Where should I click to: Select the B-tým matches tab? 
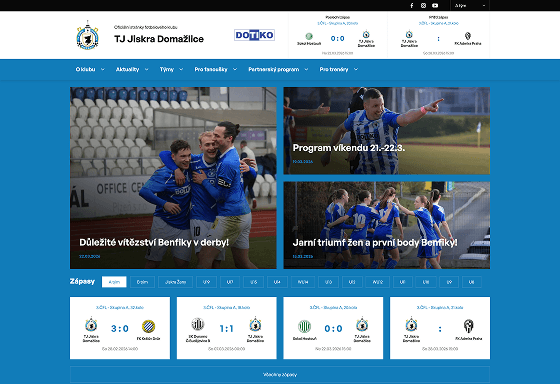pyautogui.click(x=142, y=282)
